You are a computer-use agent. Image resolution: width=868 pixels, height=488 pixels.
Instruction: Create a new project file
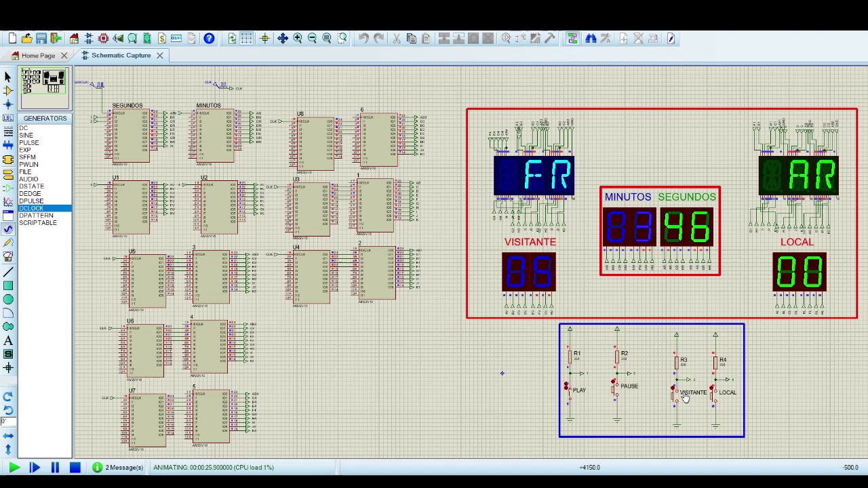pos(12,39)
